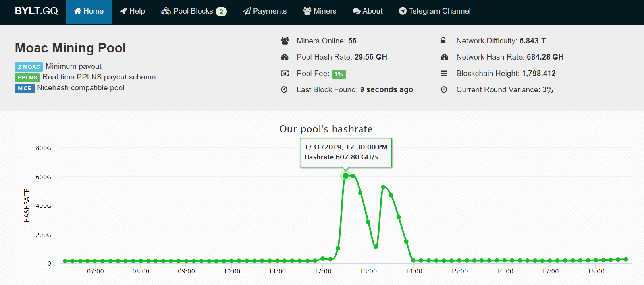
Task: Click the 2 MOAC minimum payout badge
Action: pyautogui.click(x=29, y=67)
